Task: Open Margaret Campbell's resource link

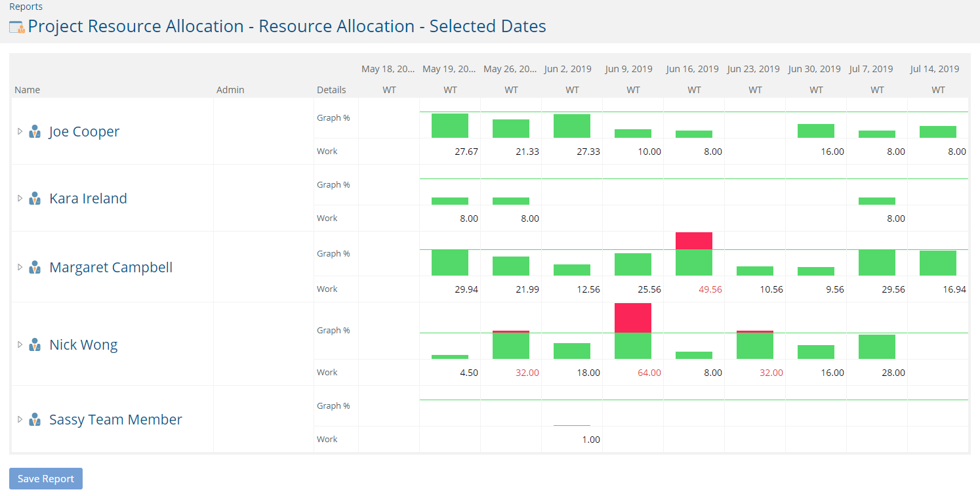Action: pos(111,268)
